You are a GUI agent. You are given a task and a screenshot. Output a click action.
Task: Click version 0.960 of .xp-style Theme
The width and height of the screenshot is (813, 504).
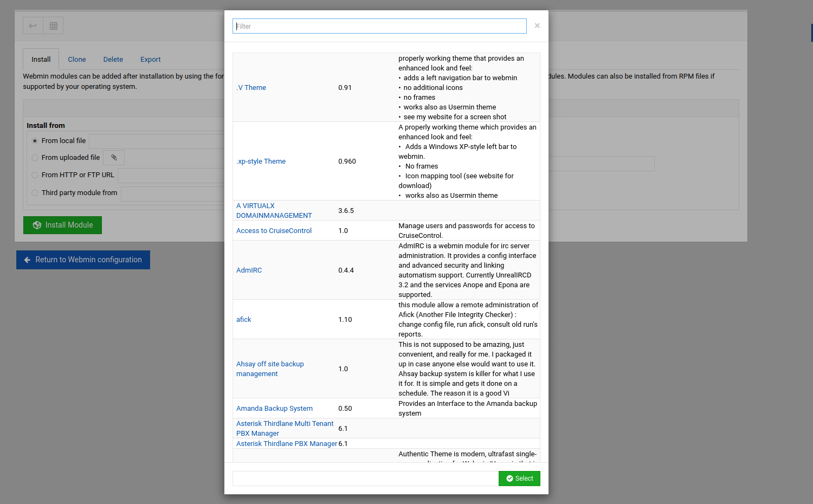(x=347, y=161)
